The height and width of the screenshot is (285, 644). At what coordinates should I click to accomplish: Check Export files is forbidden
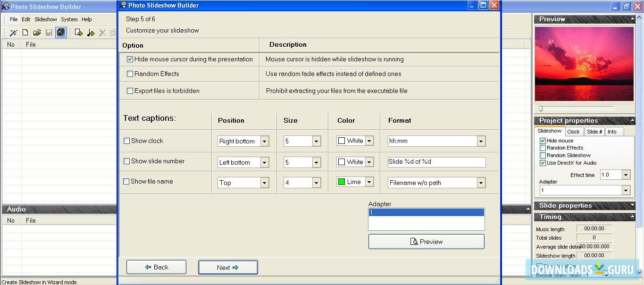pos(130,91)
